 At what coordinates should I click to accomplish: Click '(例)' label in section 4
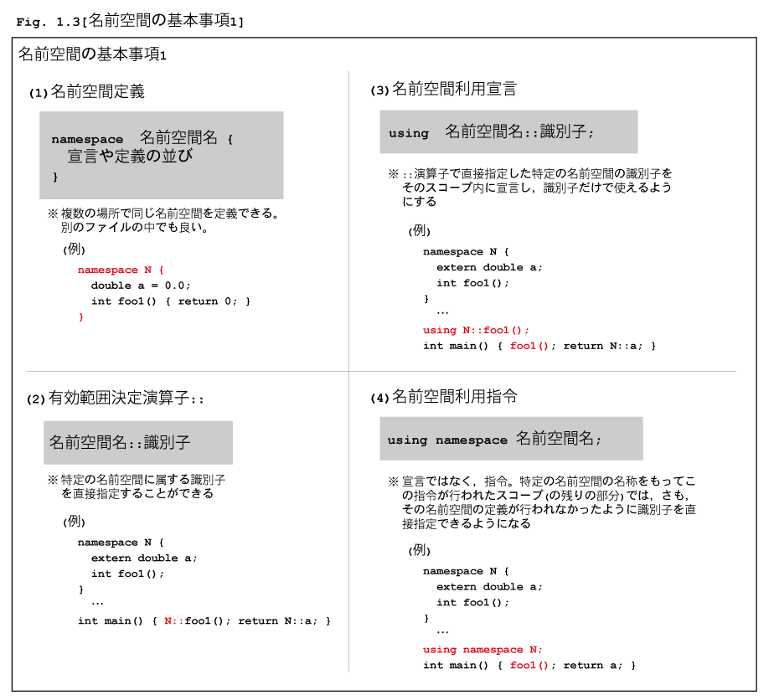(420, 550)
